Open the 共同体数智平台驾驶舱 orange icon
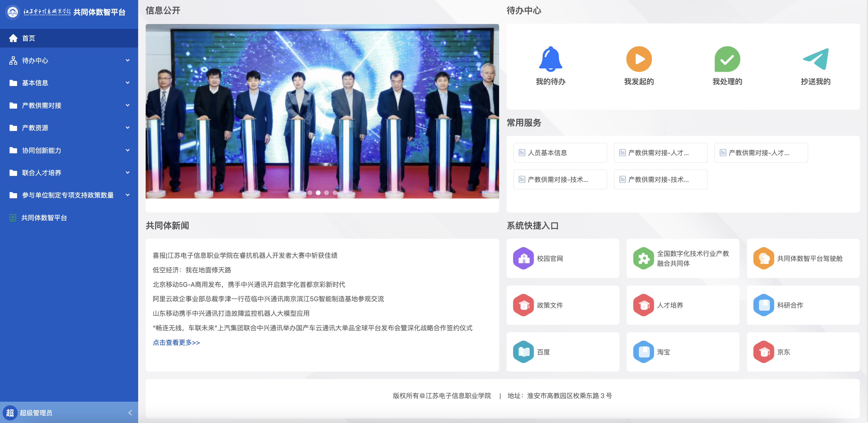 pos(764,259)
